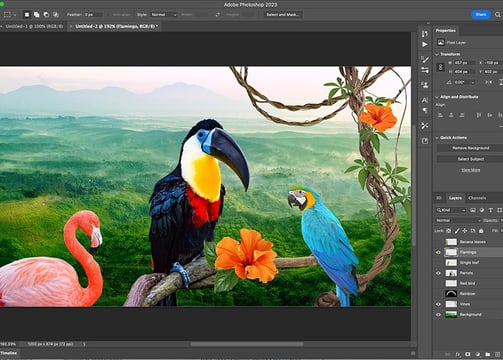Select the Properties panel tab
503x360 pixels.
click(446, 31)
